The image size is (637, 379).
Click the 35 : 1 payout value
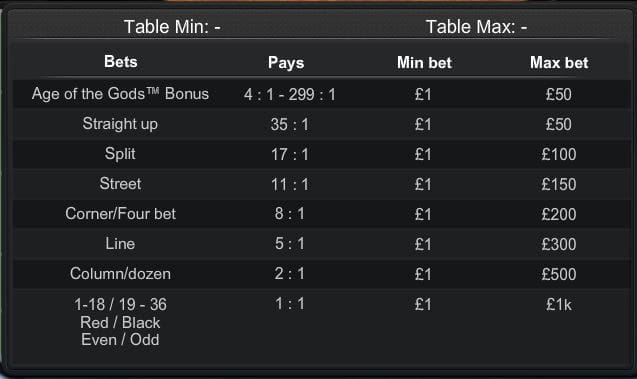coord(290,124)
